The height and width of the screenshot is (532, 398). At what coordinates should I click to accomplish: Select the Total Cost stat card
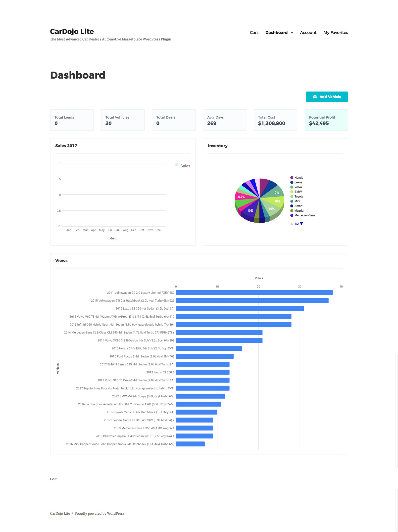tap(275, 120)
